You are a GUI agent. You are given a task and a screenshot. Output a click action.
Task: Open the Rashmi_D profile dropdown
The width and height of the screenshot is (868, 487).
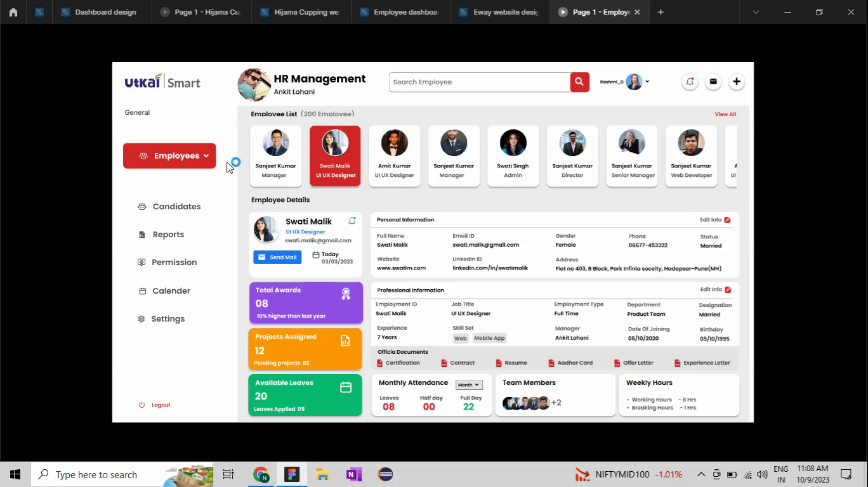pos(647,81)
